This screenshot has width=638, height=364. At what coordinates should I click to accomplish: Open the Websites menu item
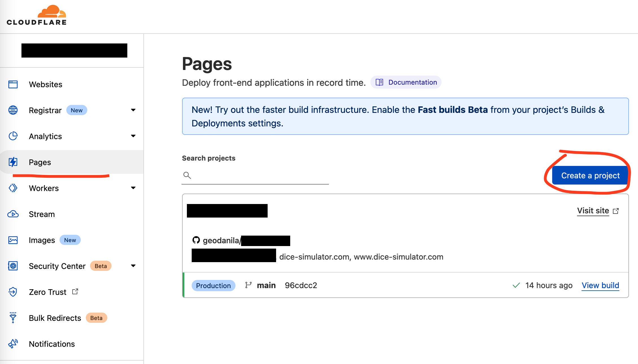[45, 84]
